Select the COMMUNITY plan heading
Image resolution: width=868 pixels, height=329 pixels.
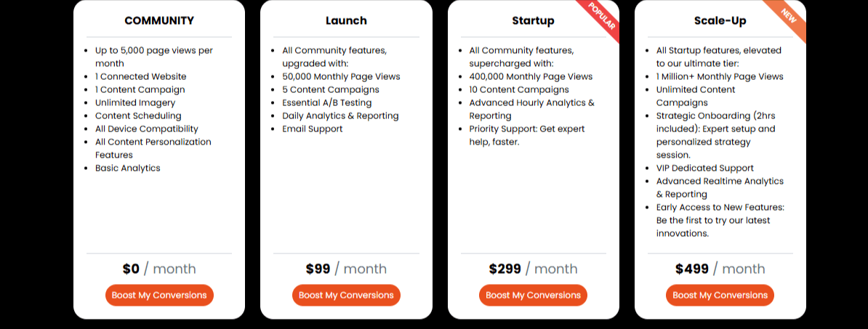159,20
